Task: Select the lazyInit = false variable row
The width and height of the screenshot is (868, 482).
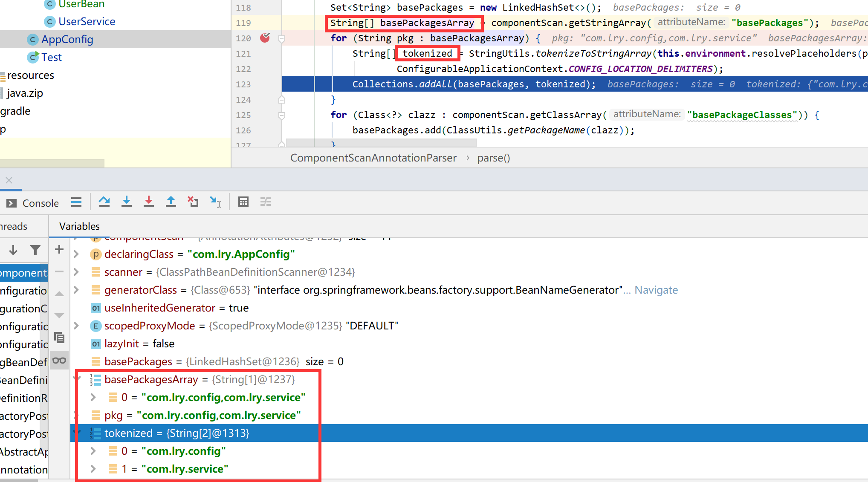Action: pyautogui.click(x=469, y=343)
